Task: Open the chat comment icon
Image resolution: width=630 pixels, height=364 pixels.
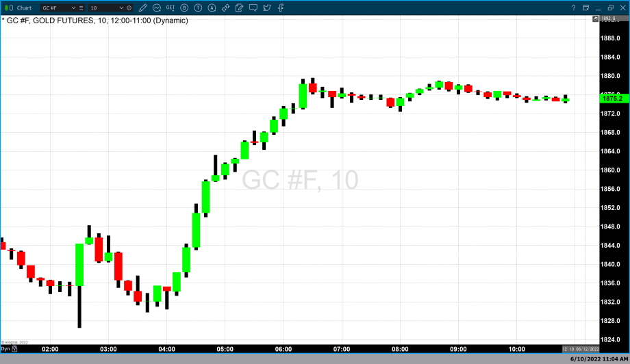Action: (253, 8)
